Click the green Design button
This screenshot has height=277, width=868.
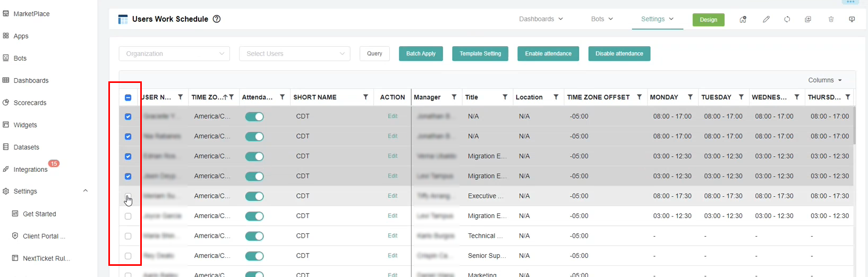[x=708, y=20]
